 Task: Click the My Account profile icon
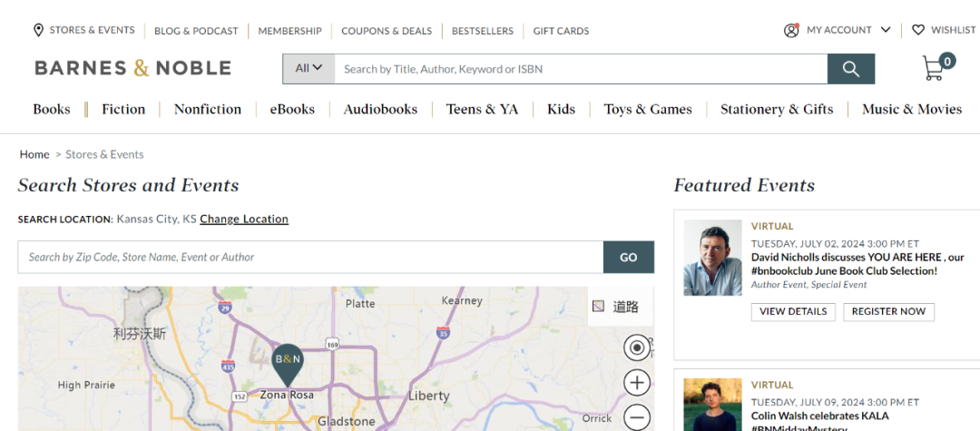pos(791,30)
